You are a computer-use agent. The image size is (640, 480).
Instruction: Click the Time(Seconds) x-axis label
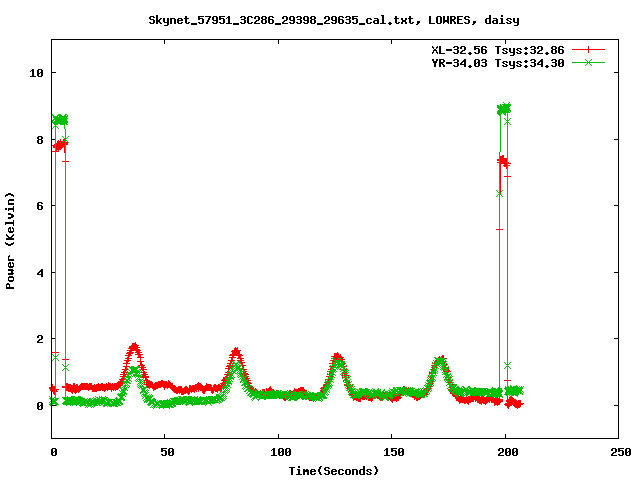pyautogui.click(x=335, y=470)
